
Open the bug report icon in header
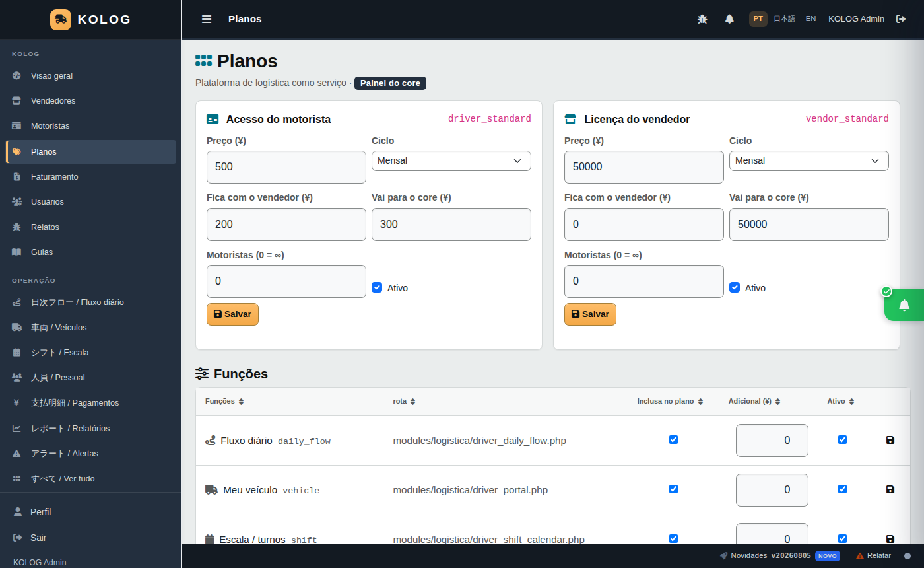702,19
